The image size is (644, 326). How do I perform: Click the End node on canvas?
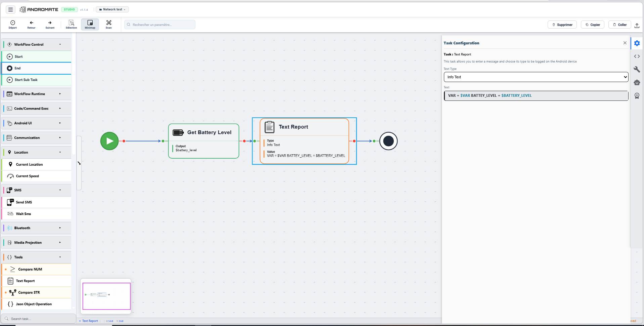(388, 141)
